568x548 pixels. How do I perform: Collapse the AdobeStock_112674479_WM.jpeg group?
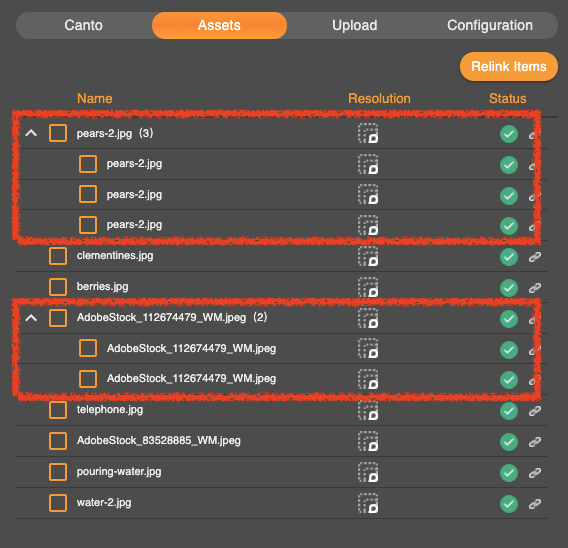pos(31,318)
